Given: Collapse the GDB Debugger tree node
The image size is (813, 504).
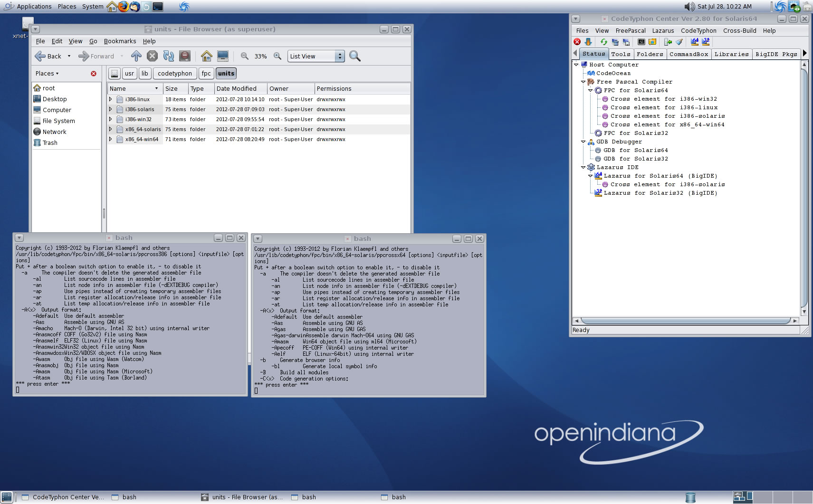Looking at the screenshot, I should [583, 142].
